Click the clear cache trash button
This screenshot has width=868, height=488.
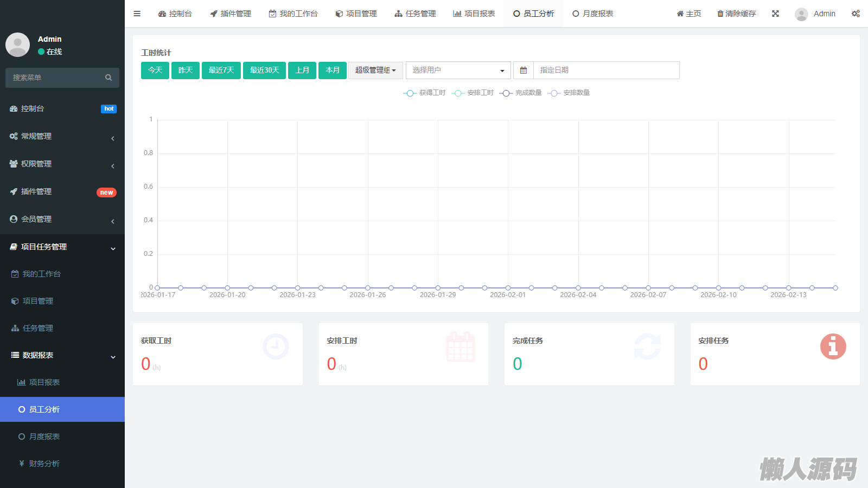coord(736,14)
